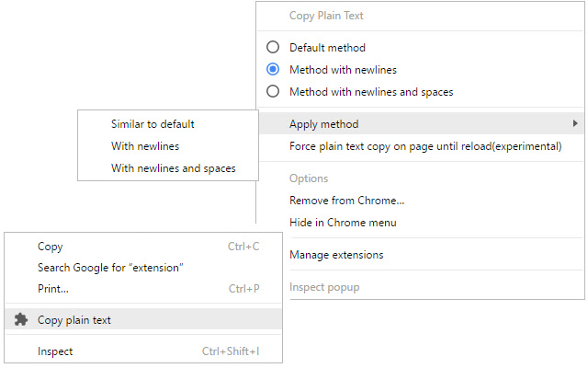The image size is (588, 368).
Task: Choose Hide in Chrome menu
Action: click(x=343, y=223)
